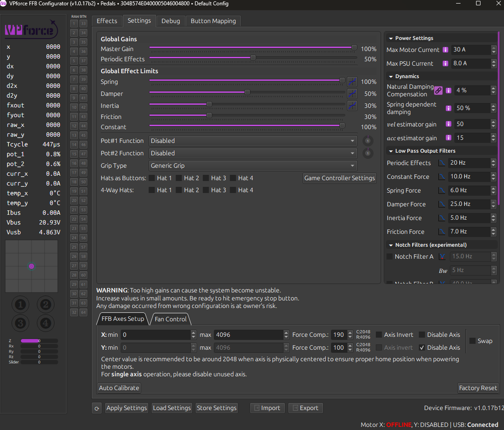Click the refresh icon beside Apply Settings

(x=97, y=408)
